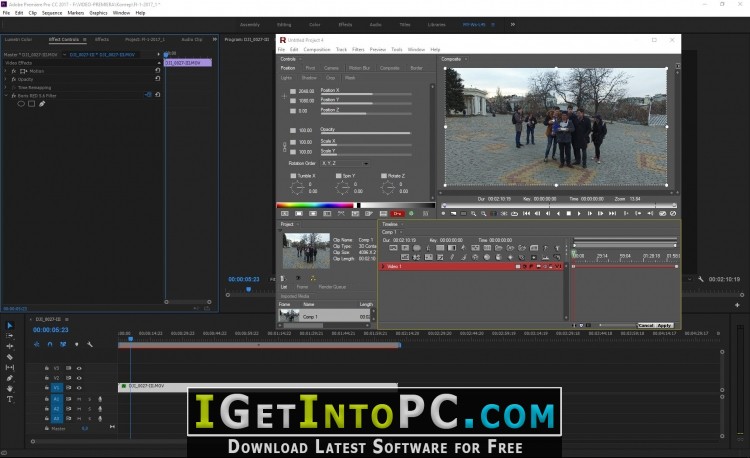
Task: Toggle the Position Y keyframe checkbox
Action: pos(293,101)
